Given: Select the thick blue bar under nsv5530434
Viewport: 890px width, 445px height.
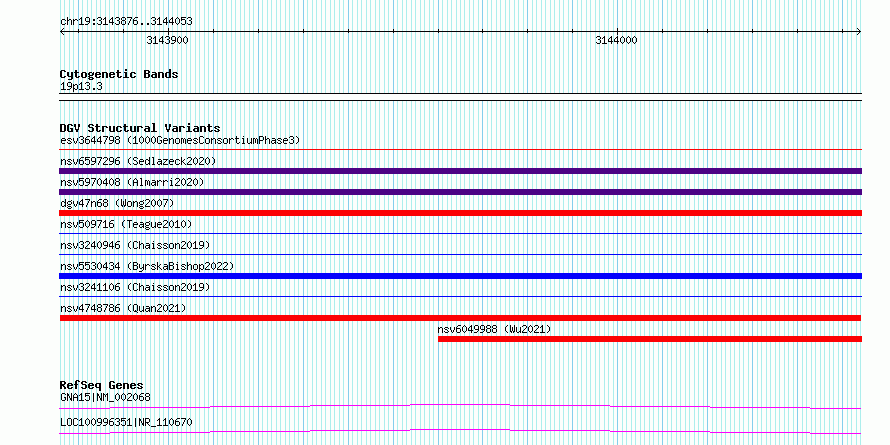Looking at the screenshot, I should (x=460, y=276).
